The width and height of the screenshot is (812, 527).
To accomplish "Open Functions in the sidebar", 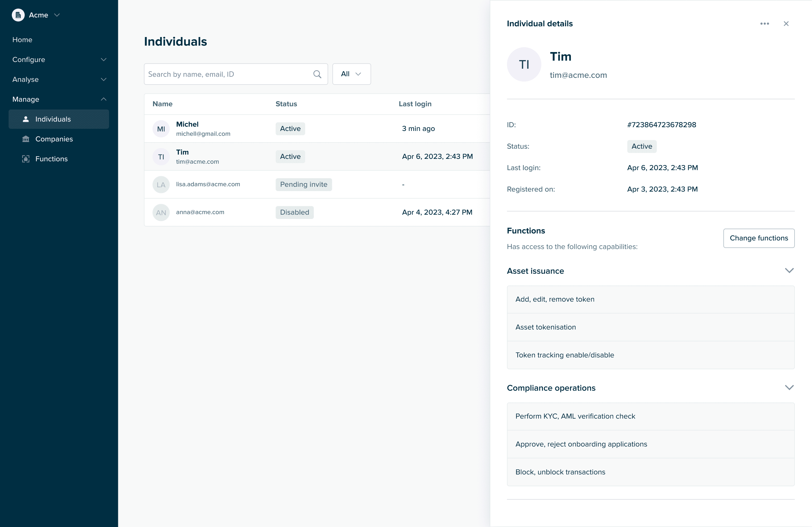I will [x=59, y=159].
